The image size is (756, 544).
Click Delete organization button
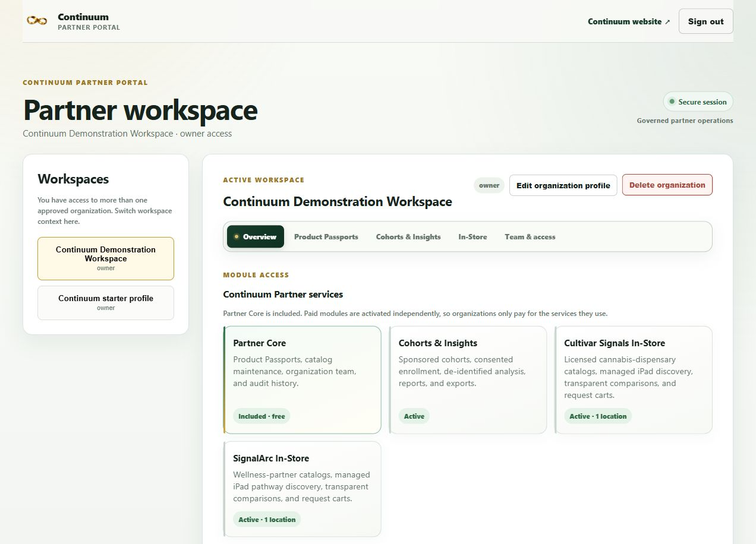(667, 185)
